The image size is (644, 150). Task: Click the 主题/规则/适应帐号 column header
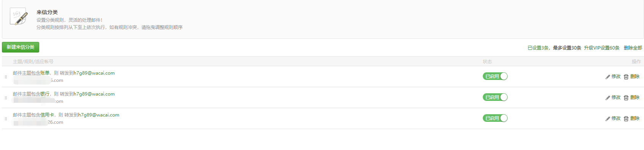(x=33, y=61)
